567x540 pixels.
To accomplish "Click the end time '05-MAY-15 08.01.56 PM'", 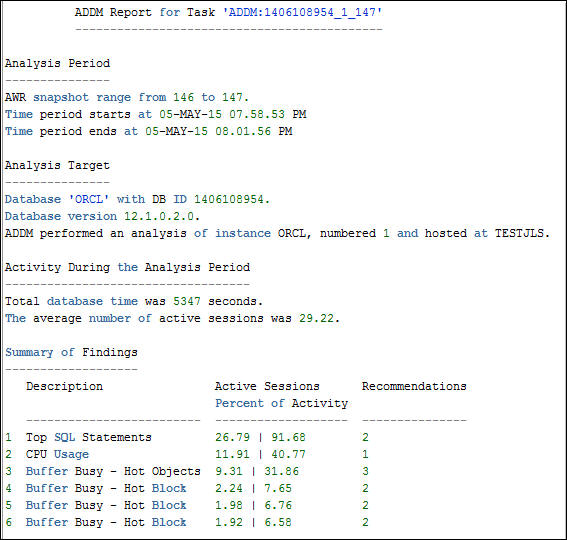I will click(x=219, y=131).
